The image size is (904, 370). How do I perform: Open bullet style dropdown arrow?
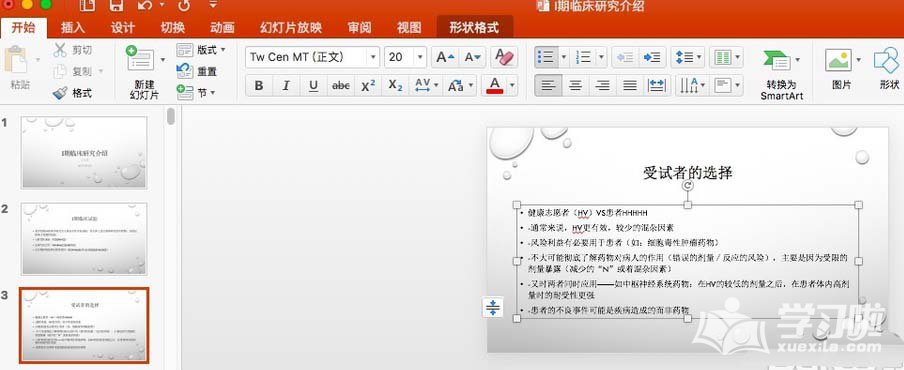(563, 57)
